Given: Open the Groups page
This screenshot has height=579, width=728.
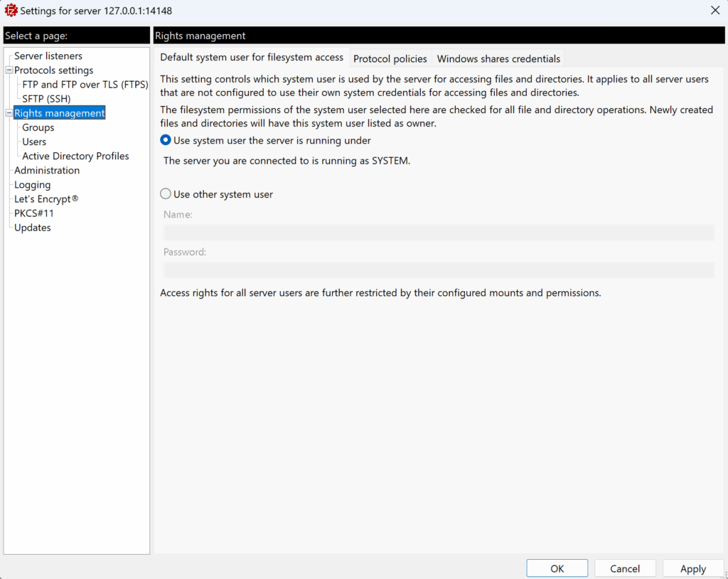Looking at the screenshot, I should coord(38,127).
